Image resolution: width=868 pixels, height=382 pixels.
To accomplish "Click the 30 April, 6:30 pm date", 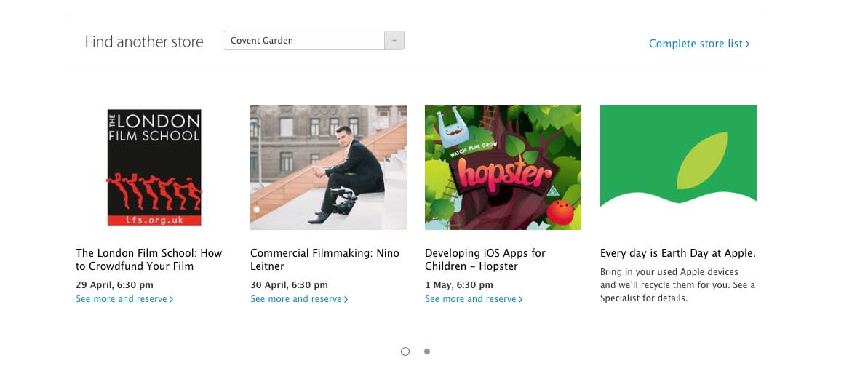I will [289, 285].
